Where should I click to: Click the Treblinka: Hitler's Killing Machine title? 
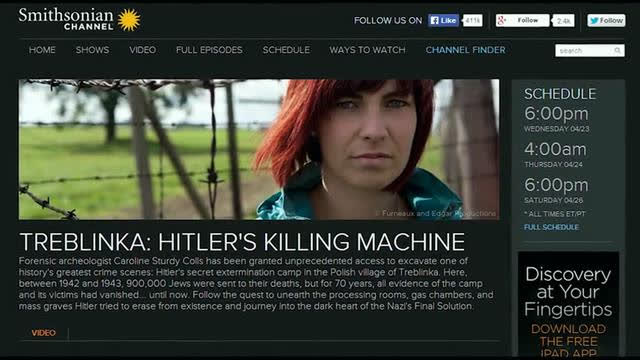[x=242, y=242]
